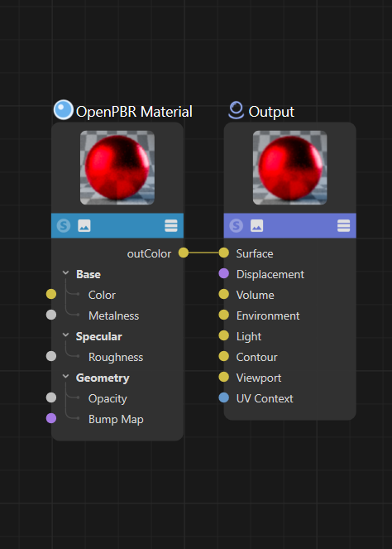The height and width of the screenshot is (549, 392).
Task: Click the Displacement input port
Action: point(224,273)
